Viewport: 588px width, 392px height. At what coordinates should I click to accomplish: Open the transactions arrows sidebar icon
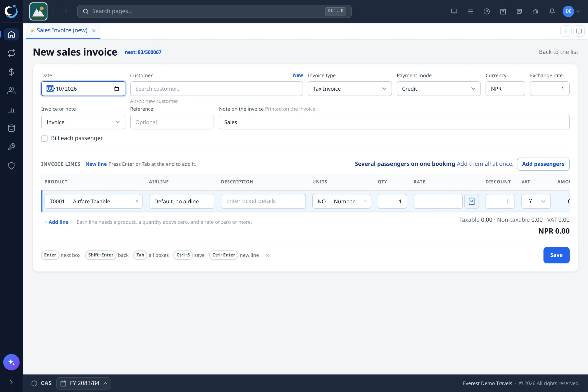coord(11,53)
